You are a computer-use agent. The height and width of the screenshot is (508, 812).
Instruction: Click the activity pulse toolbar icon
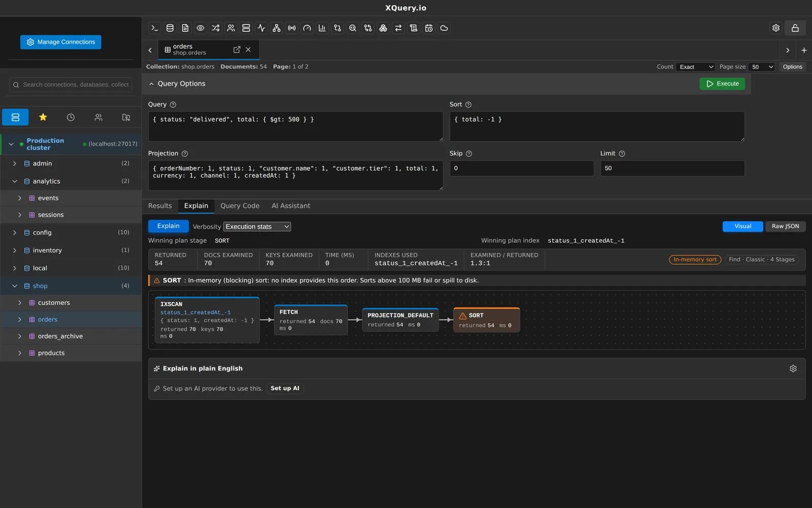click(x=261, y=28)
